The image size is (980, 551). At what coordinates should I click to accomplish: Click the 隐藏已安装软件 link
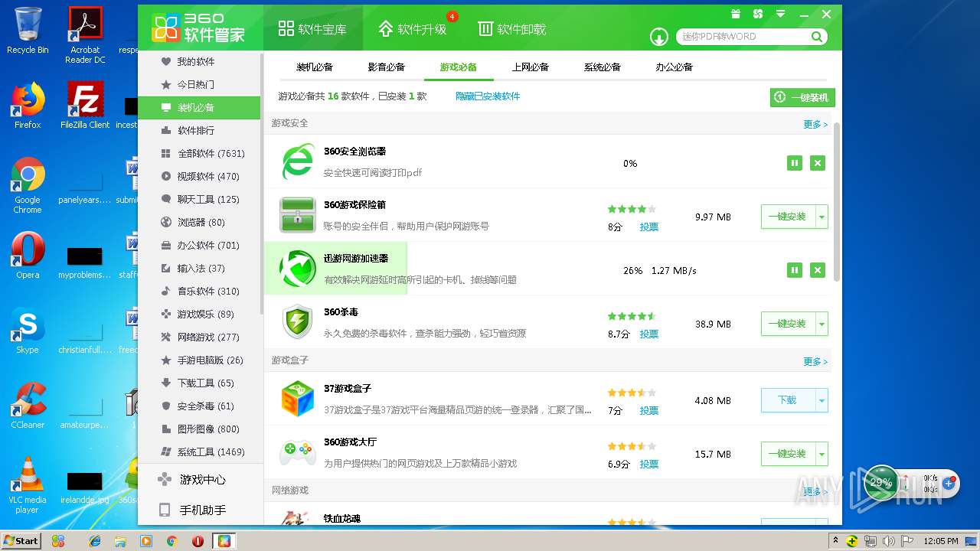pos(488,96)
